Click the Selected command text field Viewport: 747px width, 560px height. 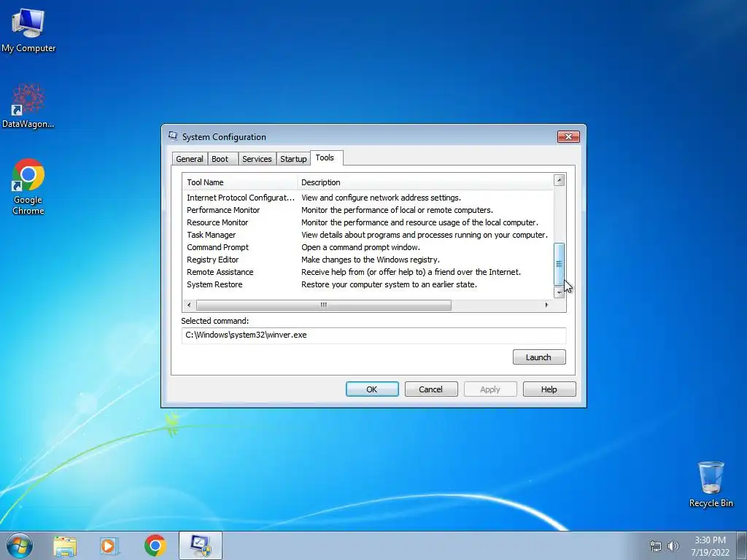[373, 335]
